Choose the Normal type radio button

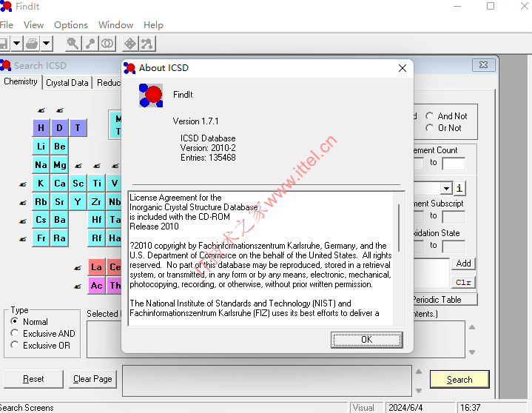(x=15, y=321)
